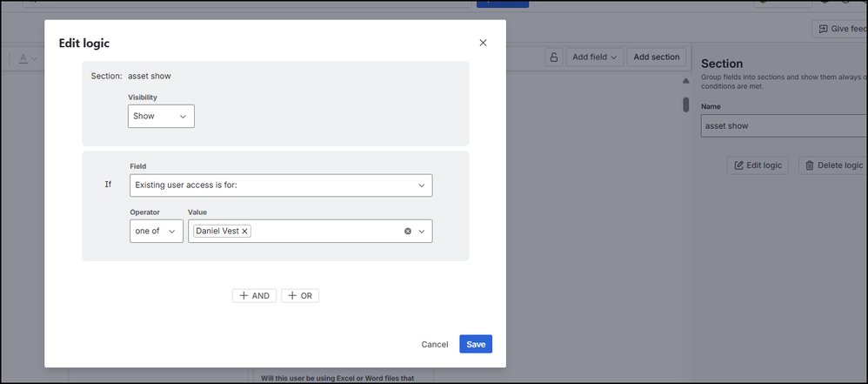Screen dimensions: 868x384
Task: Click the section Name input field
Action: [785, 125]
